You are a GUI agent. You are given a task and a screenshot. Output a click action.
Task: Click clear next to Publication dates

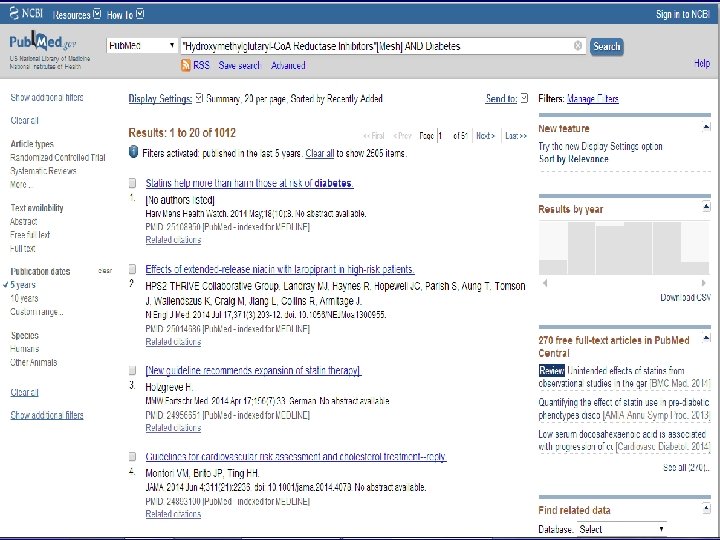tap(105, 270)
